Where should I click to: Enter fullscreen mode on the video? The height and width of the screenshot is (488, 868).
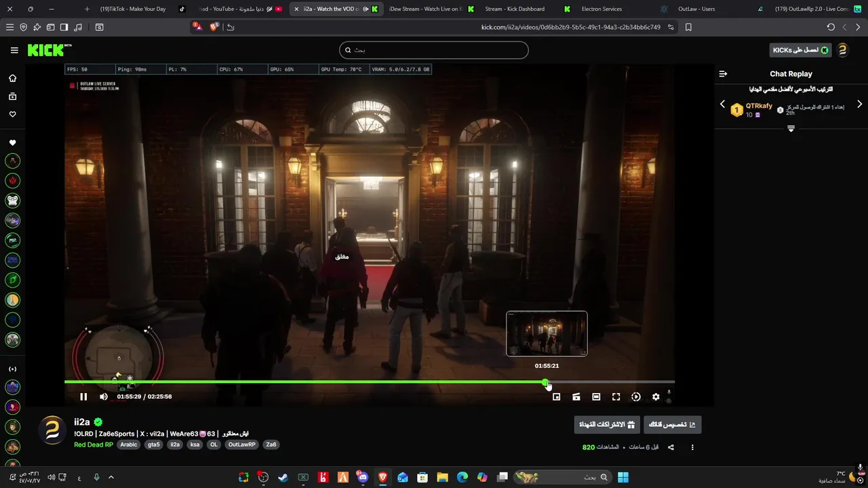pos(616,396)
